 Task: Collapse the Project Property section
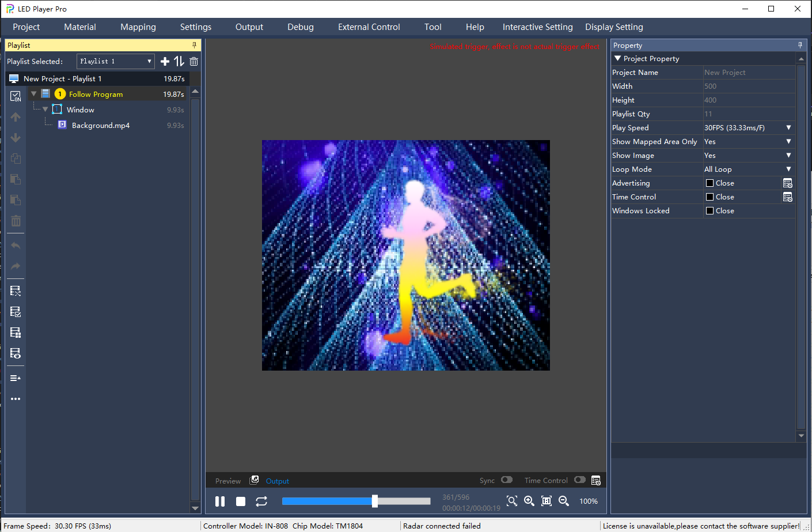(x=618, y=59)
